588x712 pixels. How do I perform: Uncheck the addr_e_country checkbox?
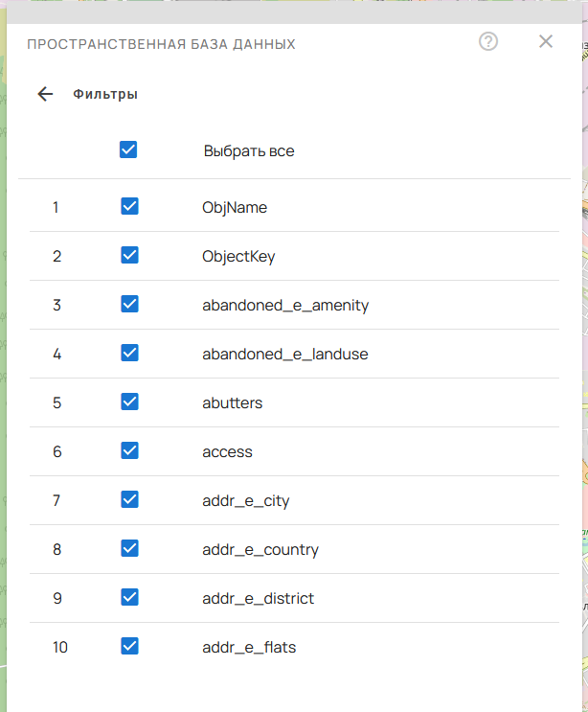click(x=130, y=548)
